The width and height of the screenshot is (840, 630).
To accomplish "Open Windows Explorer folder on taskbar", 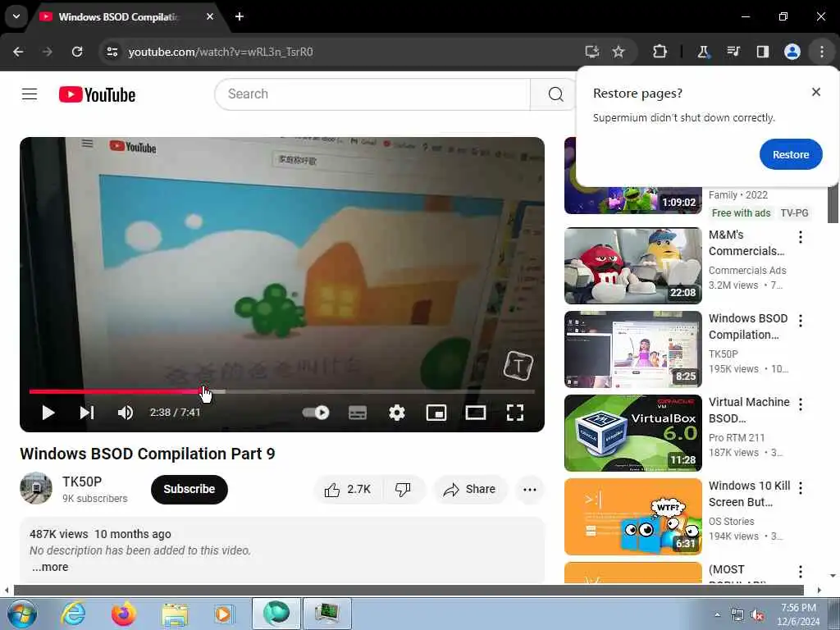I will point(175,614).
